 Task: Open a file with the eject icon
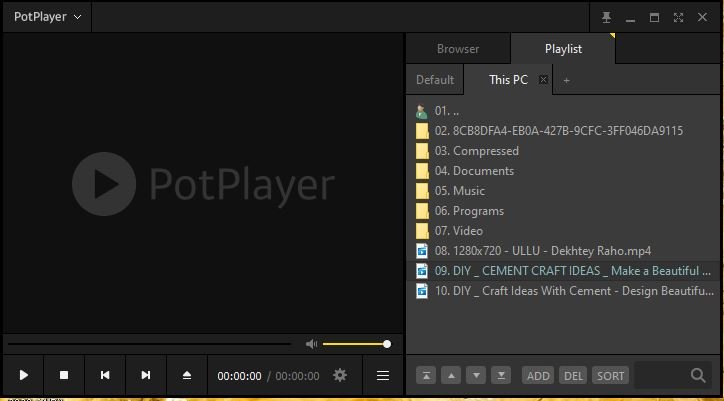(x=187, y=375)
